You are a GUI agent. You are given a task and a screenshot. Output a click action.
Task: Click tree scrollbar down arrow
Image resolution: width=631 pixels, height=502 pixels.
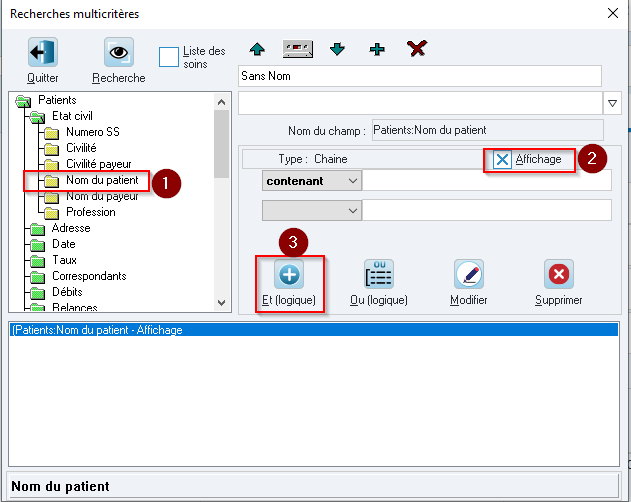point(221,303)
